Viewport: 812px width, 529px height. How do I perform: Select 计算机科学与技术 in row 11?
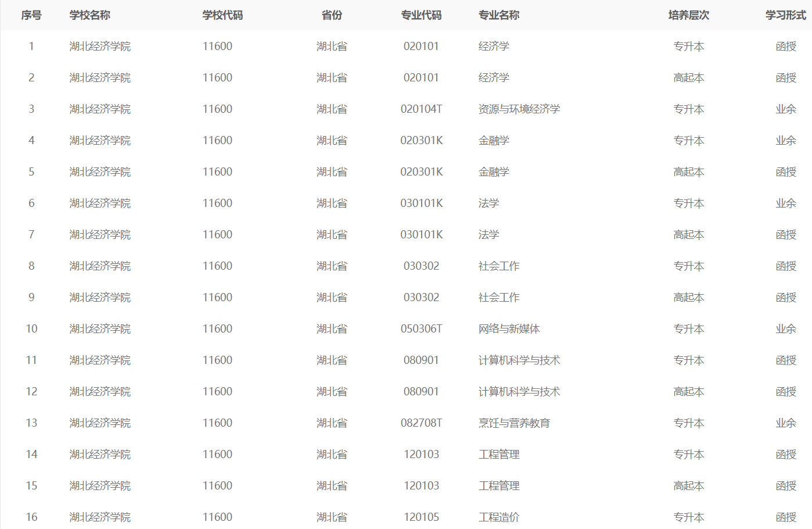pos(519,360)
